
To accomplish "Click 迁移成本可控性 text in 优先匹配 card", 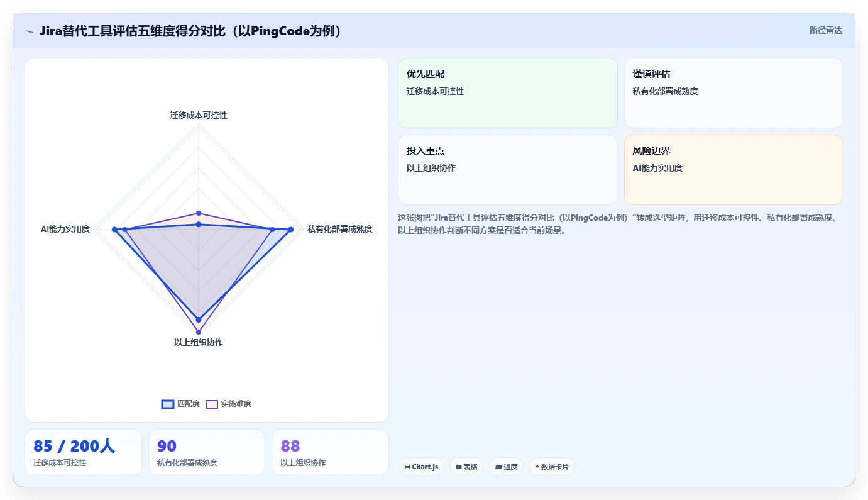I will 436,91.
